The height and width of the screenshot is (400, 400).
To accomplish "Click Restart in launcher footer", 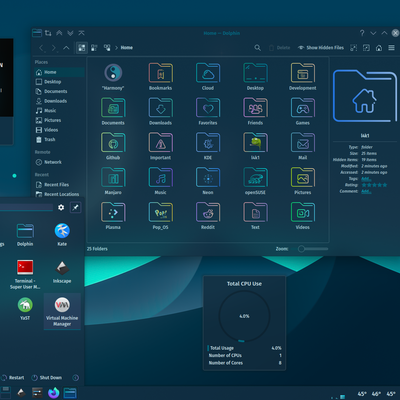I will (13, 378).
